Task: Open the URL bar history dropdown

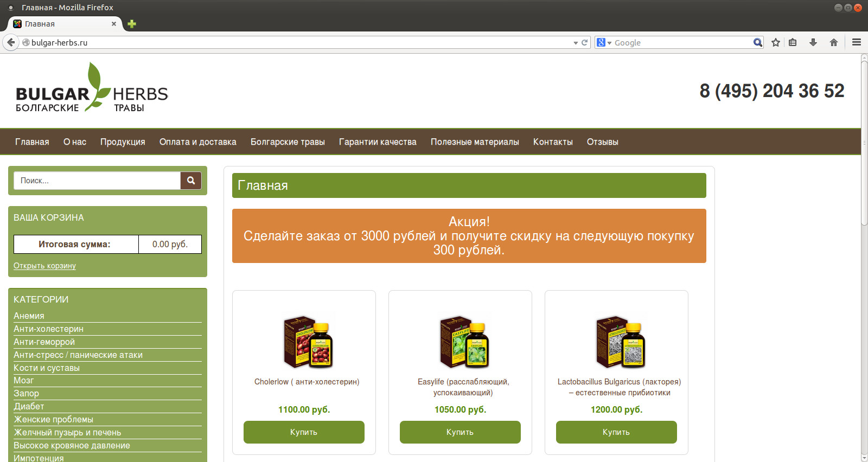Action: click(576, 43)
